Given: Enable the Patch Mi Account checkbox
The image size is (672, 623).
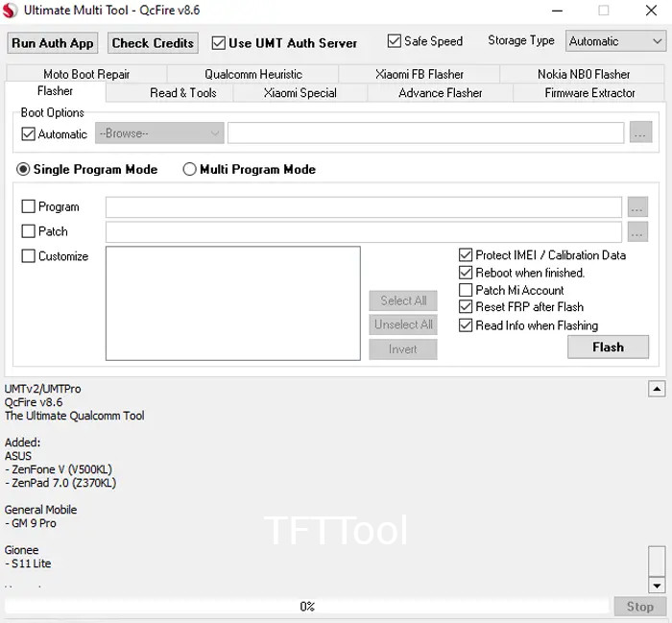Looking at the screenshot, I should 467,290.
